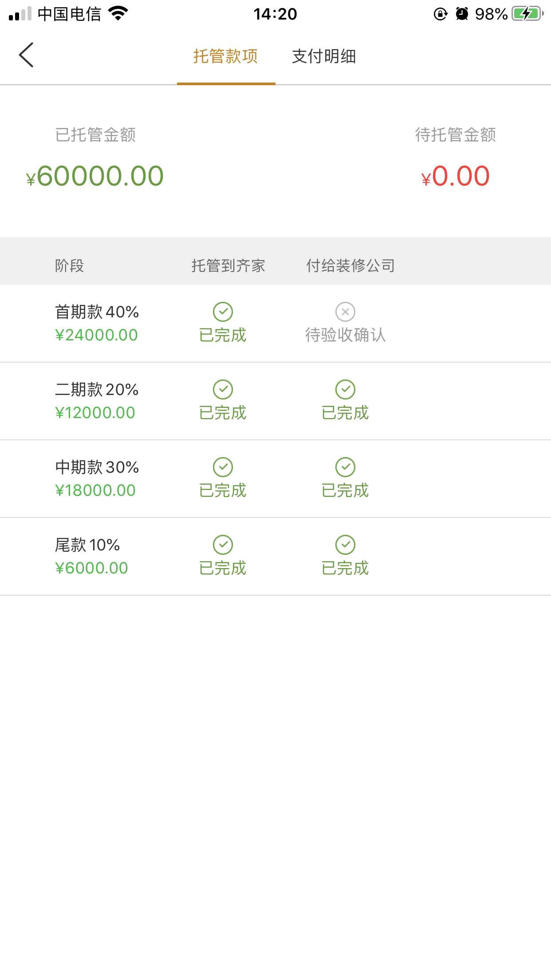Click the 中期款 paid-to-company checkmark icon
The width and height of the screenshot is (551, 980).
pyautogui.click(x=345, y=467)
